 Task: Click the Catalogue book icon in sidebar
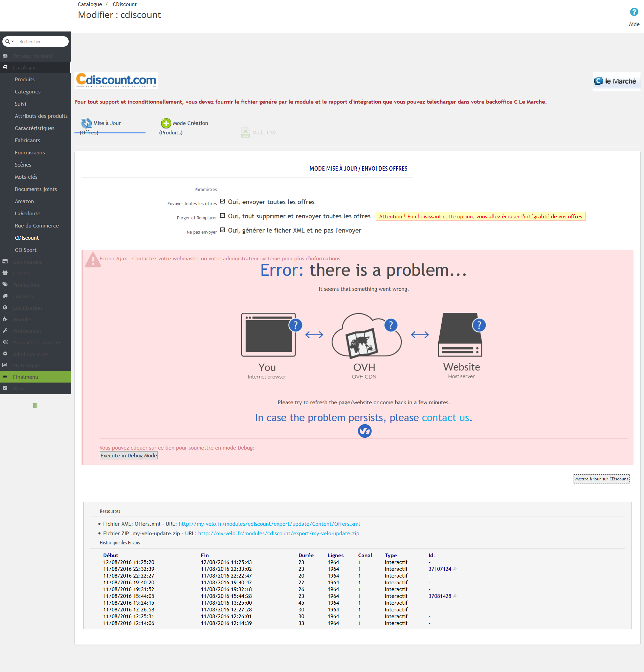5,68
